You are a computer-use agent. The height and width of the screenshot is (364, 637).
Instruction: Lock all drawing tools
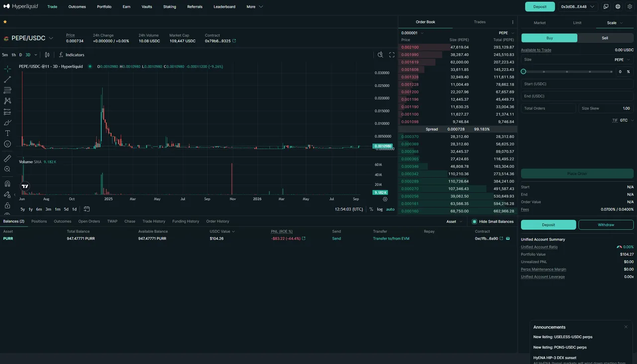[x=7, y=205]
